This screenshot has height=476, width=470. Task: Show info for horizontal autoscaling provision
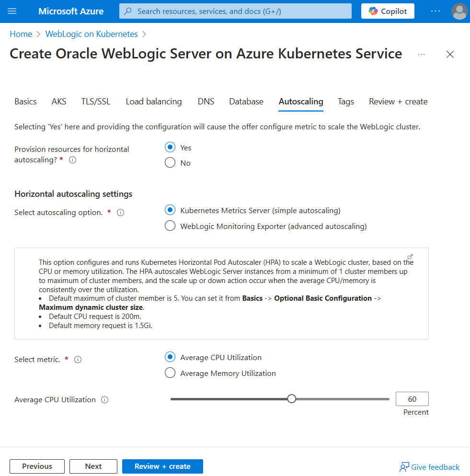73,159
